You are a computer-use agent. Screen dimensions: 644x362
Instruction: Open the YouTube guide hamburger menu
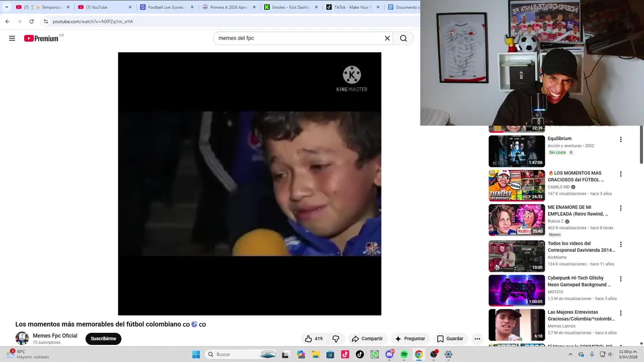pos(12,38)
